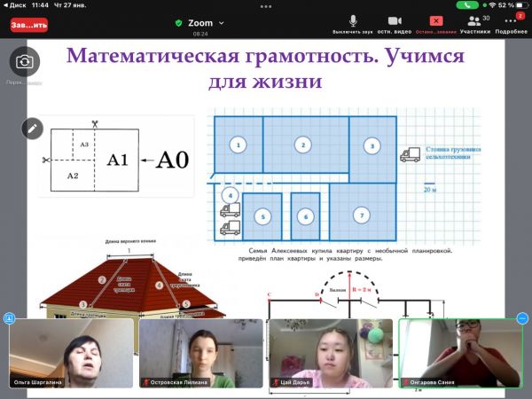The image size is (532, 399).
Task: Tap the camera switch icon
Action: pos(25,62)
